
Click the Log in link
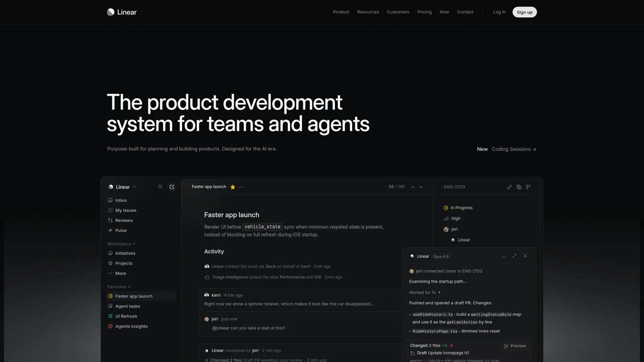tap(500, 12)
